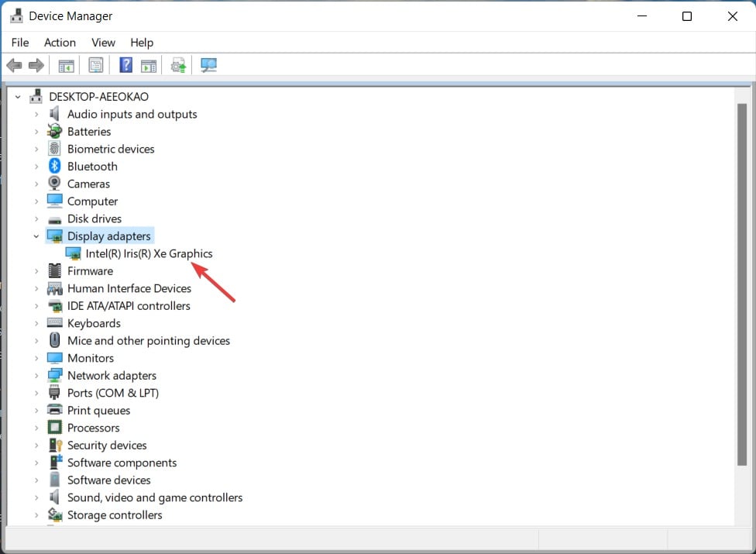
Task: Click the Intel Iris Xe Graphics adapter icon
Action: 74,253
